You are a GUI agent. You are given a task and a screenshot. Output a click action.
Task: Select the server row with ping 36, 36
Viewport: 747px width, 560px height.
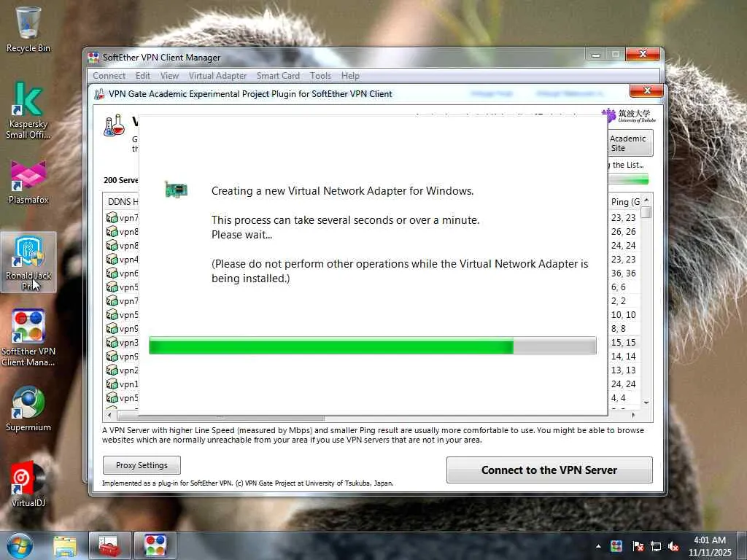point(624,273)
